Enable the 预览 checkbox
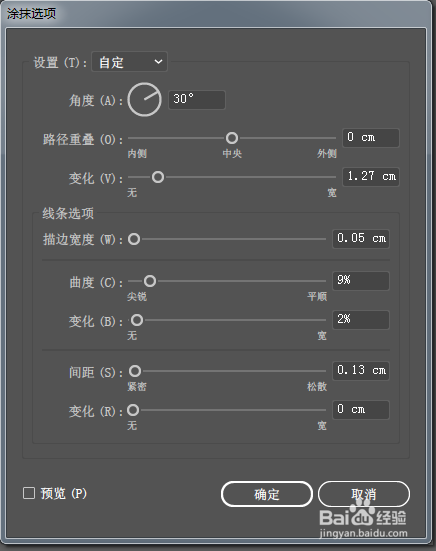 (x=29, y=493)
